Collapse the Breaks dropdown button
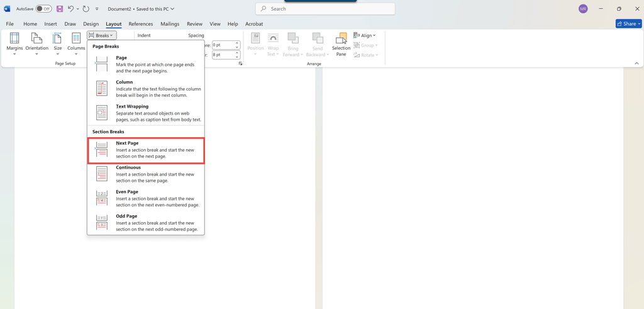The height and width of the screenshot is (309, 644). (x=102, y=35)
